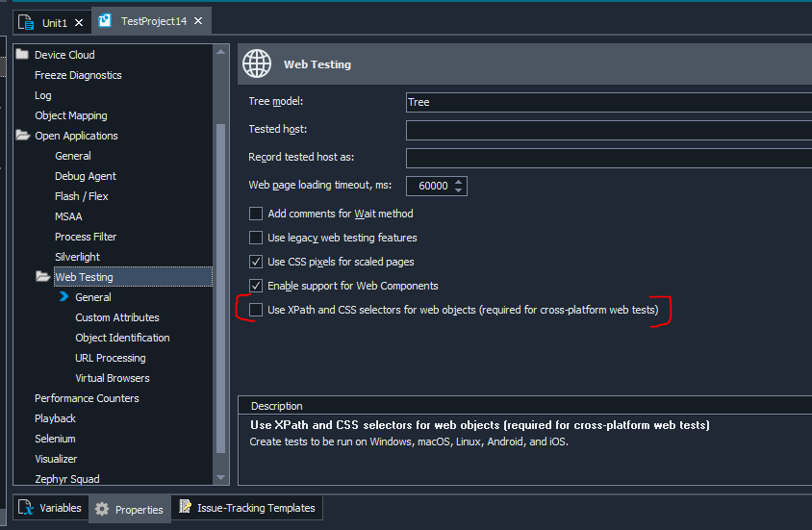Select the Web Testing tree node
The height and width of the screenshot is (530, 812).
pyautogui.click(x=133, y=277)
